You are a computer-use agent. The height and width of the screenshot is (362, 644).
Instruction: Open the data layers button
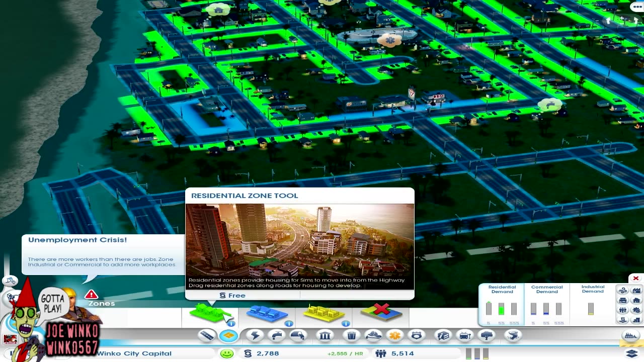click(x=632, y=353)
